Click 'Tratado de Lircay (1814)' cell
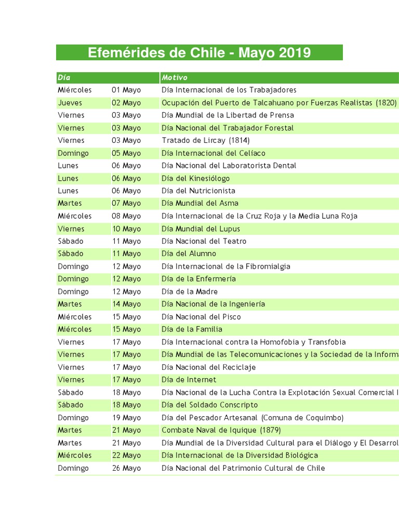The image size is (399, 532). 206,140
